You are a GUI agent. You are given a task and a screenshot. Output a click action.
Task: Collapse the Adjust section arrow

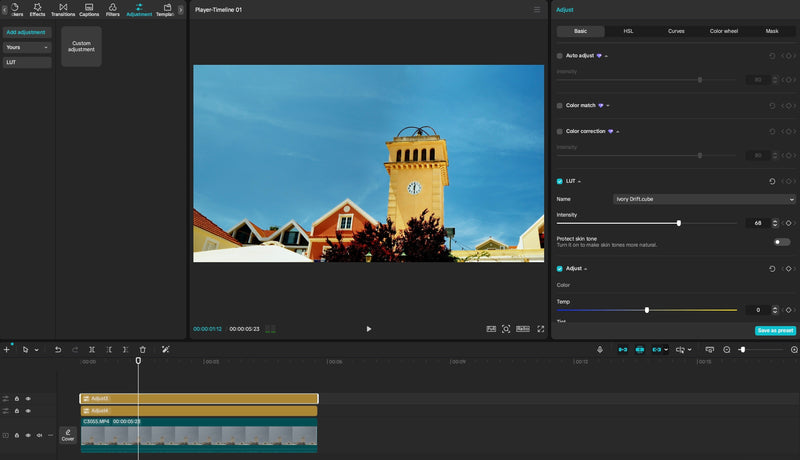(585, 269)
